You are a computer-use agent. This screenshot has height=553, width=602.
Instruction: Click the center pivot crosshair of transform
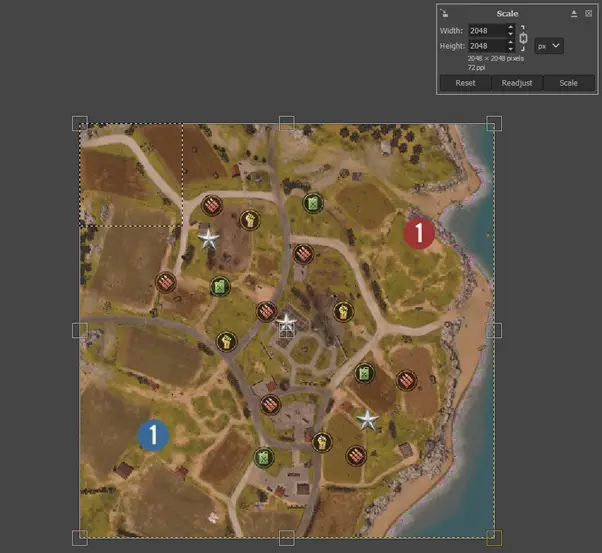287,330
